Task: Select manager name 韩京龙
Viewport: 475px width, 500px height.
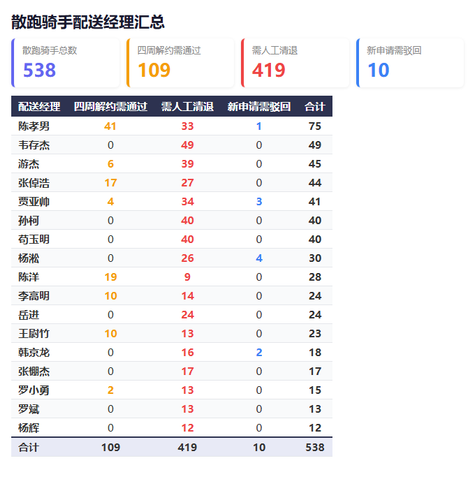Action: click(34, 352)
